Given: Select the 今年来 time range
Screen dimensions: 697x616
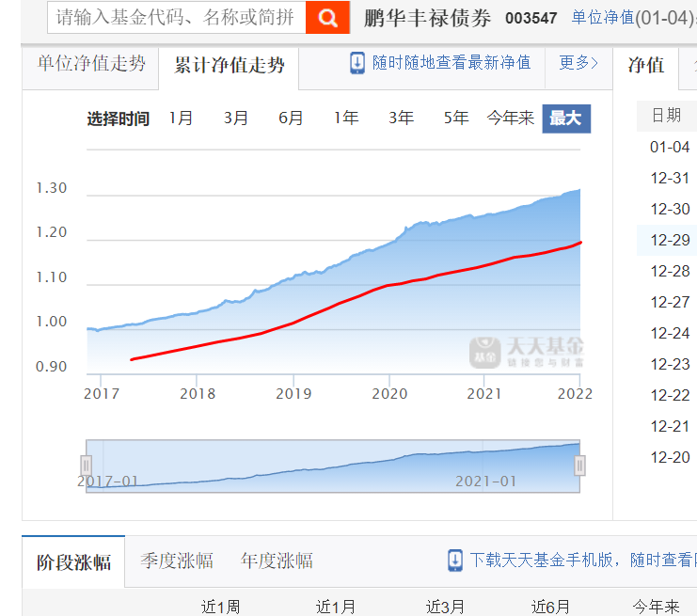Looking at the screenshot, I should coord(511,118).
